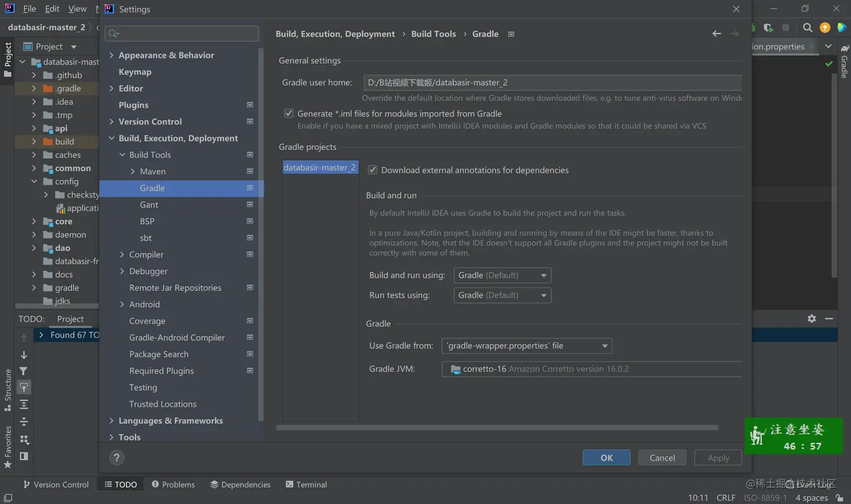Hide the TODO tool window
This screenshot has width=851, height=504.
pos(829,318)
